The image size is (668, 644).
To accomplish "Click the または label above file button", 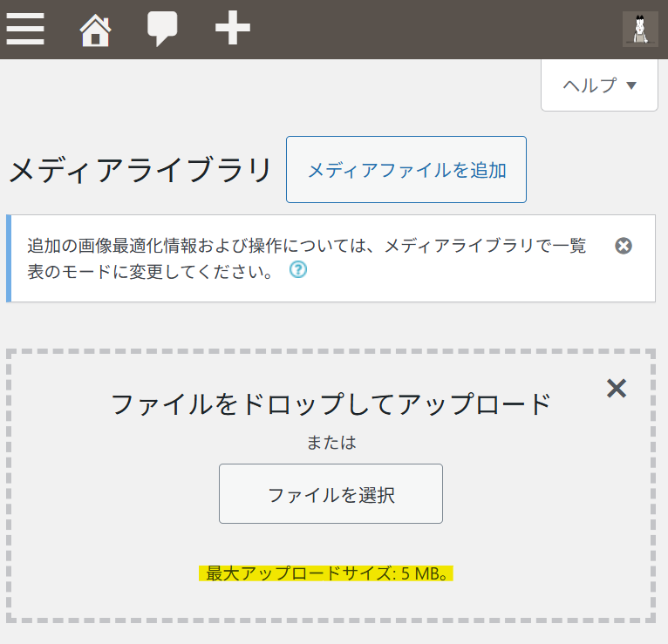I will click(x=331, y=443).
